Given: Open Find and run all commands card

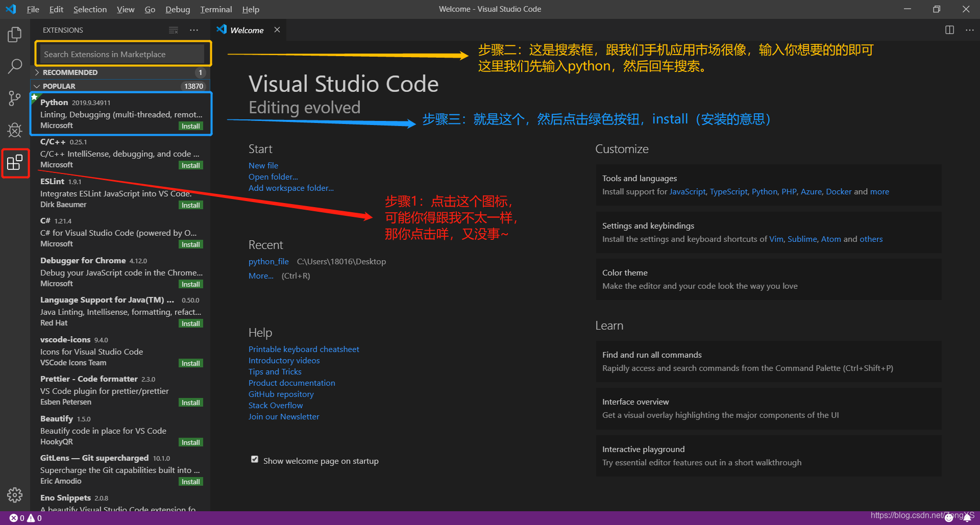Looking at the screenshot, I should pos(769,361).
